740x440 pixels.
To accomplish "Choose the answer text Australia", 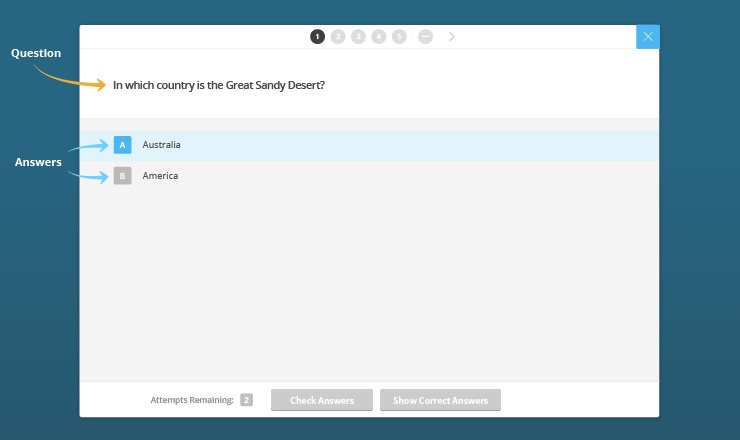I will pyautogui.click(x=161, y=145).
